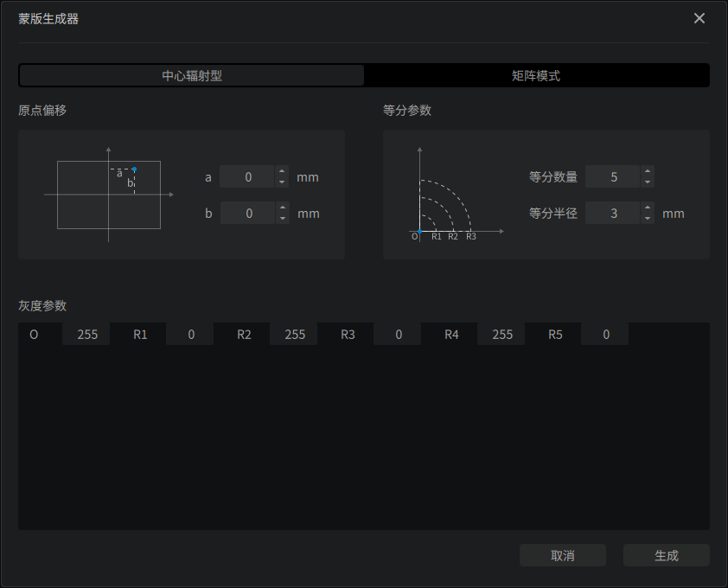Viewport: 728px width, 588px height.
Task: Click the 蒙版生成器 title text
Action: [x=48, y=18]
